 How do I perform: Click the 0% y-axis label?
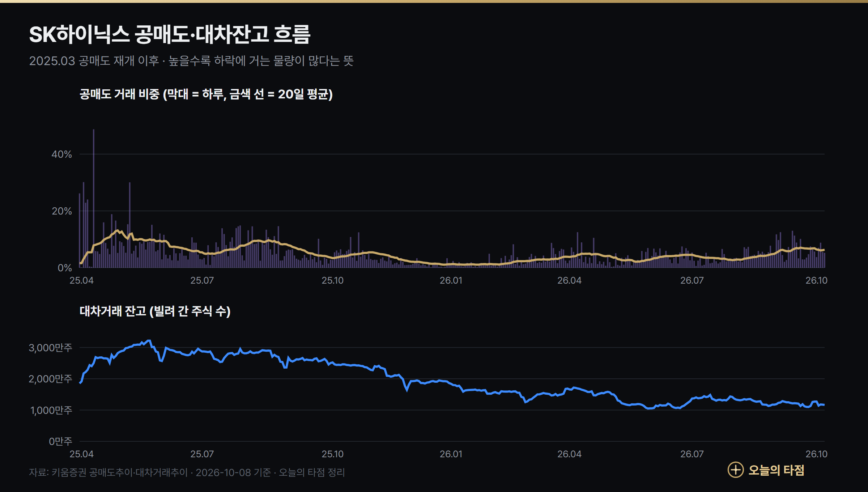pos(65,268)
